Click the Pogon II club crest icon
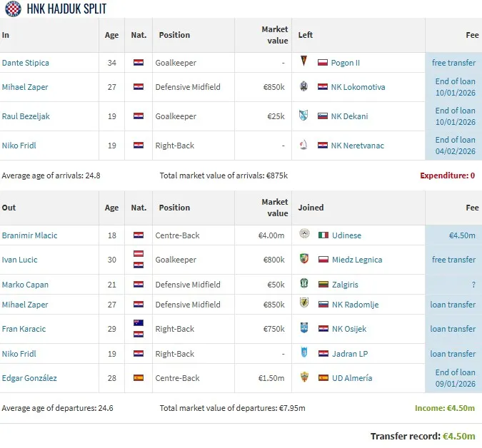482x448 pixels. tap(303, 63)
